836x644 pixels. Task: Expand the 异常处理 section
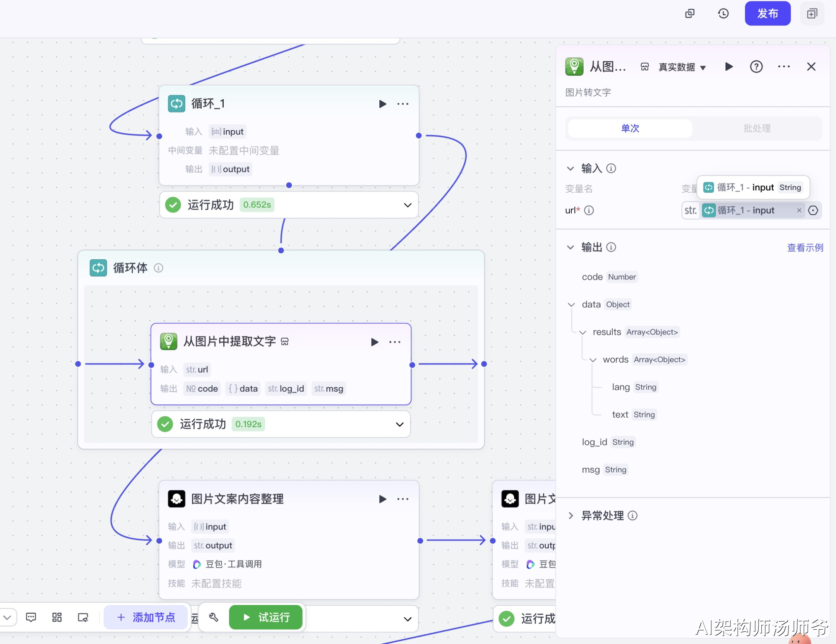(x=570, y=516)
